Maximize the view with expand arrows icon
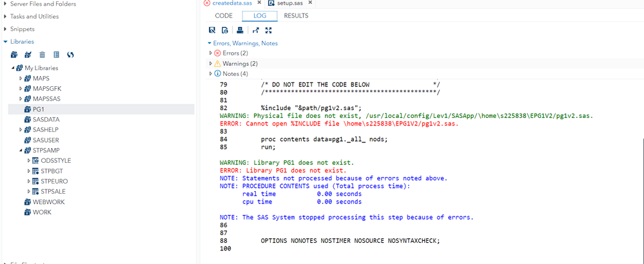644x264 pixels. tap(269, 30)
